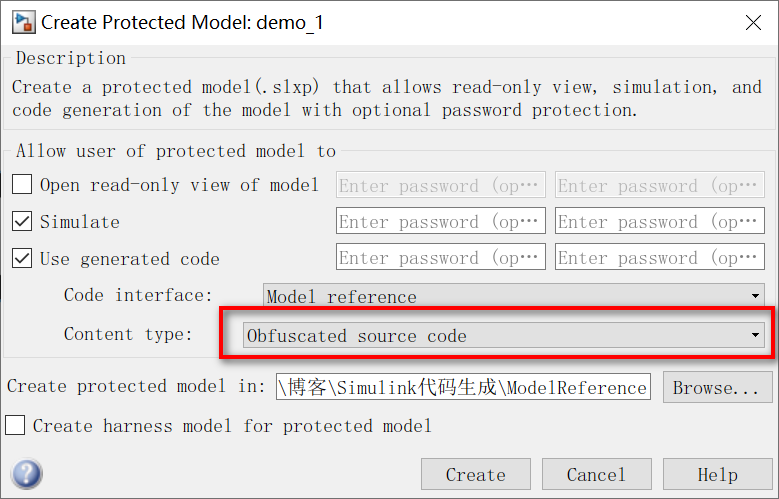Viewport: 779px width, 499px height.
Task: Close the Create Protected Model dialog
Action: point(753,22)
